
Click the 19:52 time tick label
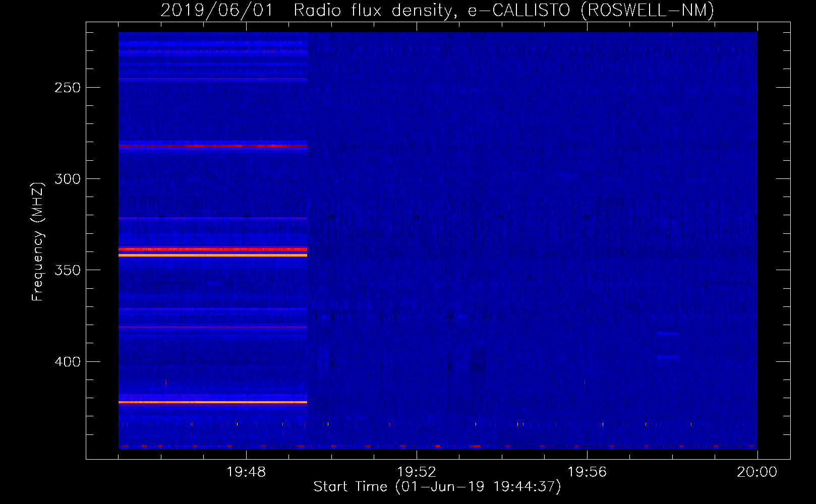coord(417,472)
